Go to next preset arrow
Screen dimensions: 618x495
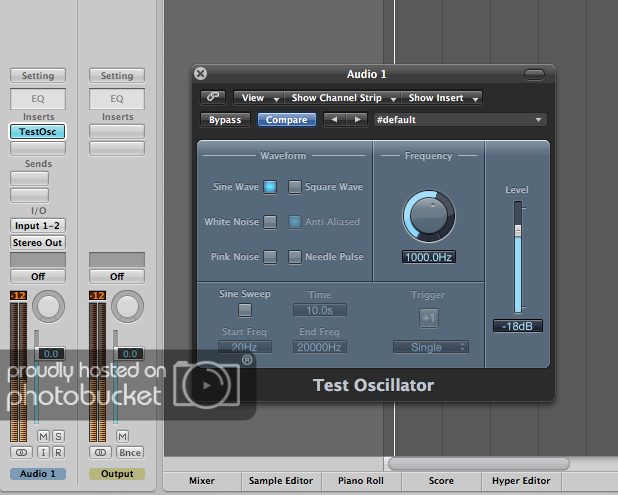pos(357,119)
